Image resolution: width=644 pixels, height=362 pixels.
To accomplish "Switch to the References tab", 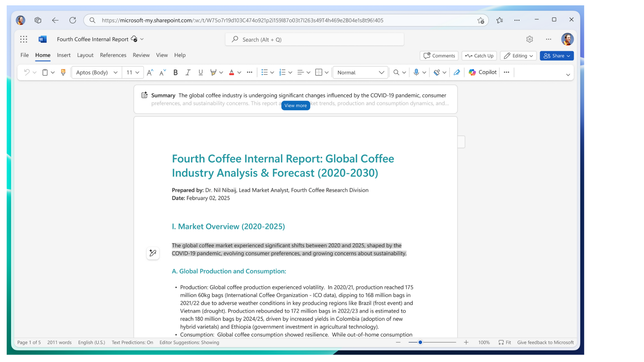I will 113,55.
